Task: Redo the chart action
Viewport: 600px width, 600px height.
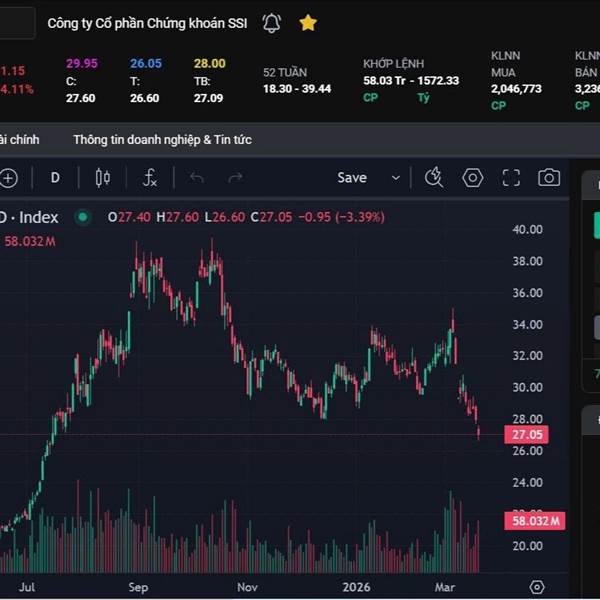Action: click(x=235, y=178)
